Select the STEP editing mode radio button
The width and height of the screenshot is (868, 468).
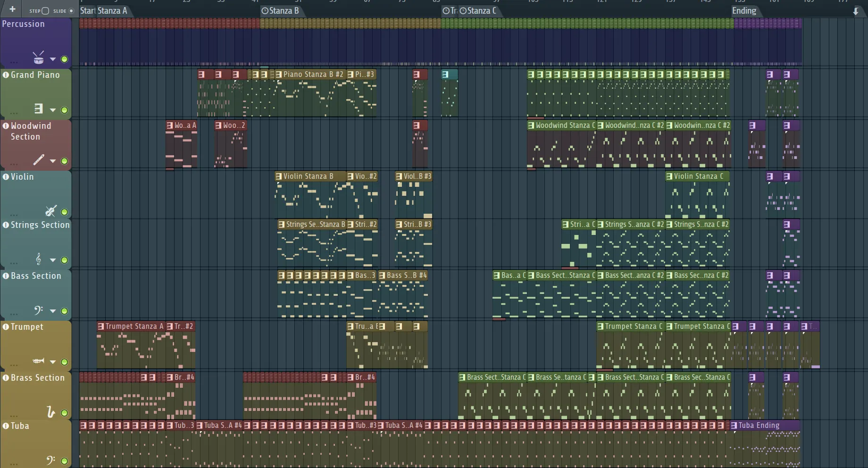pyautogui.click(x=45, y=11)
